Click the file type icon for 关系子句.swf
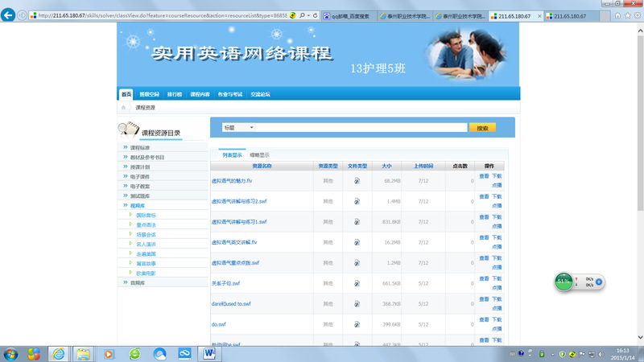The height and width of the screenshot is (362, 644). [x=357, y=283]
